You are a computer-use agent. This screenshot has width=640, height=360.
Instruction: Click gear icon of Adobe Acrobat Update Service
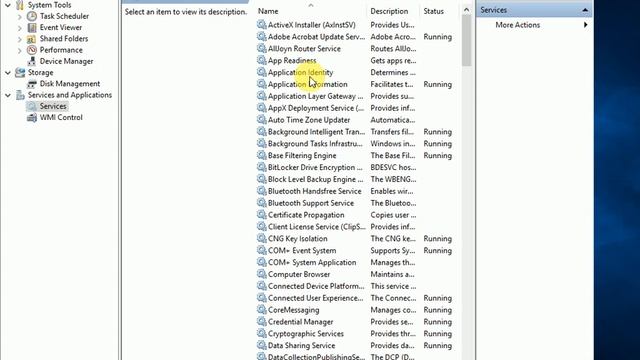(x=262, y=36)
